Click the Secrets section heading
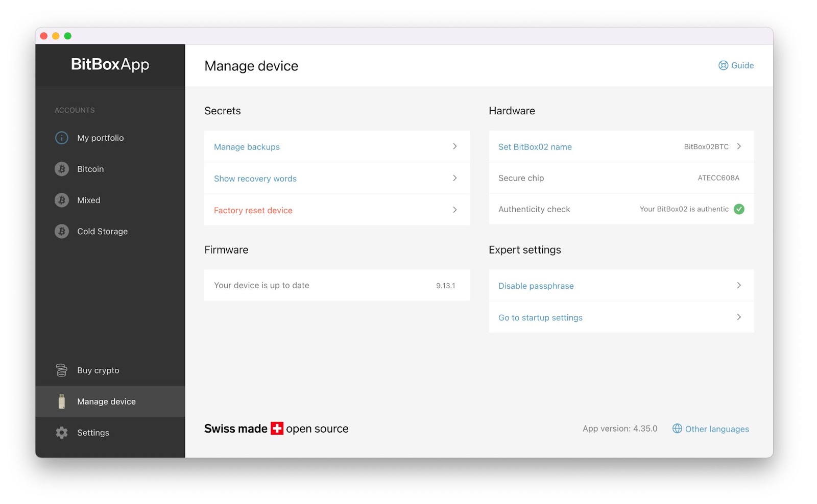Image resolution: width=817 pixels, height=504 pixels. (x=223, y=111)
